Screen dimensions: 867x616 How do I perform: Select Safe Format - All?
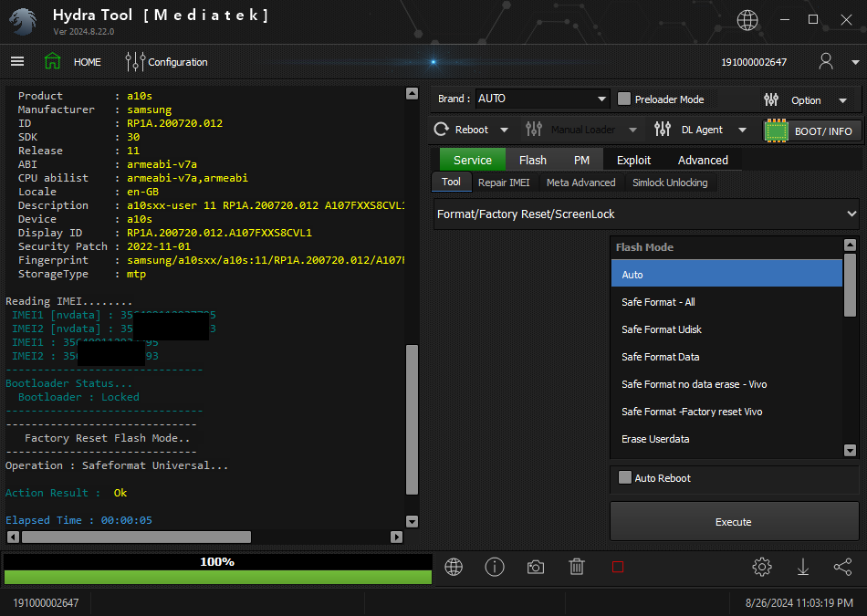point(726,302)
